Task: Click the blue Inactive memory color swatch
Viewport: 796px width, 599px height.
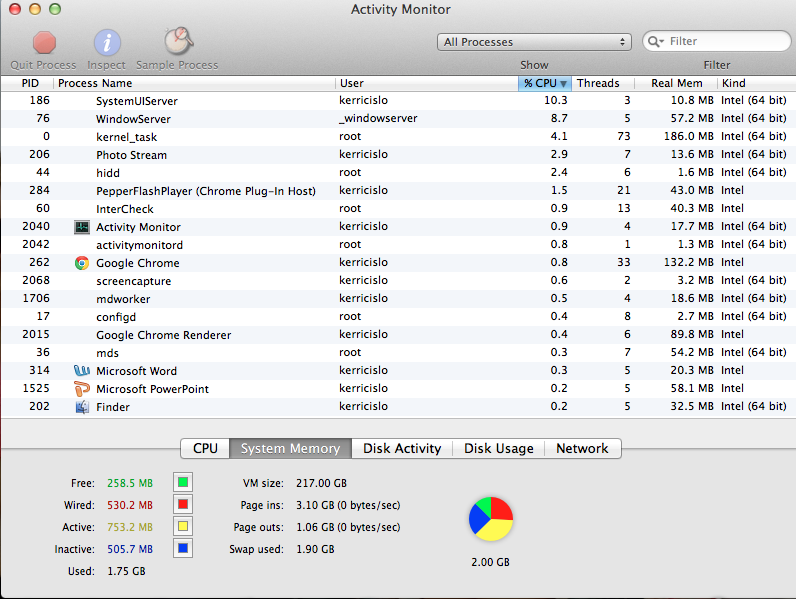Action: point(183,548)
